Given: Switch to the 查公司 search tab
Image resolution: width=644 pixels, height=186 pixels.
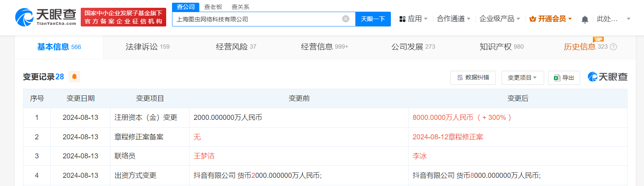Looking at the screenshot, I should [x=186, y=7].
